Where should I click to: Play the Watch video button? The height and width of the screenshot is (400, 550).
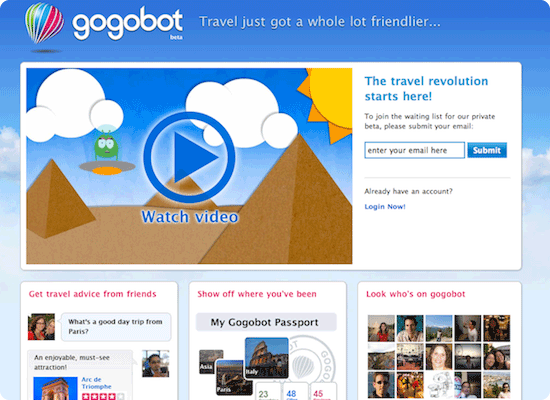pos(189,157)
